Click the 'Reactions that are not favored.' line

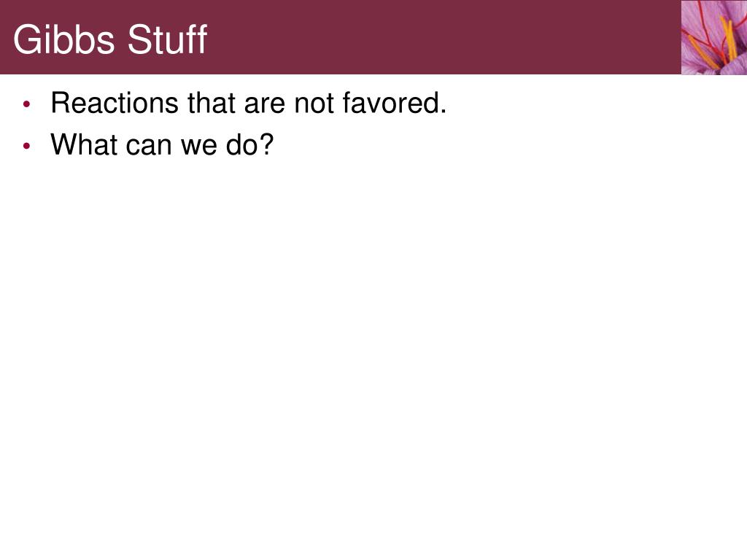coord(249,103)
